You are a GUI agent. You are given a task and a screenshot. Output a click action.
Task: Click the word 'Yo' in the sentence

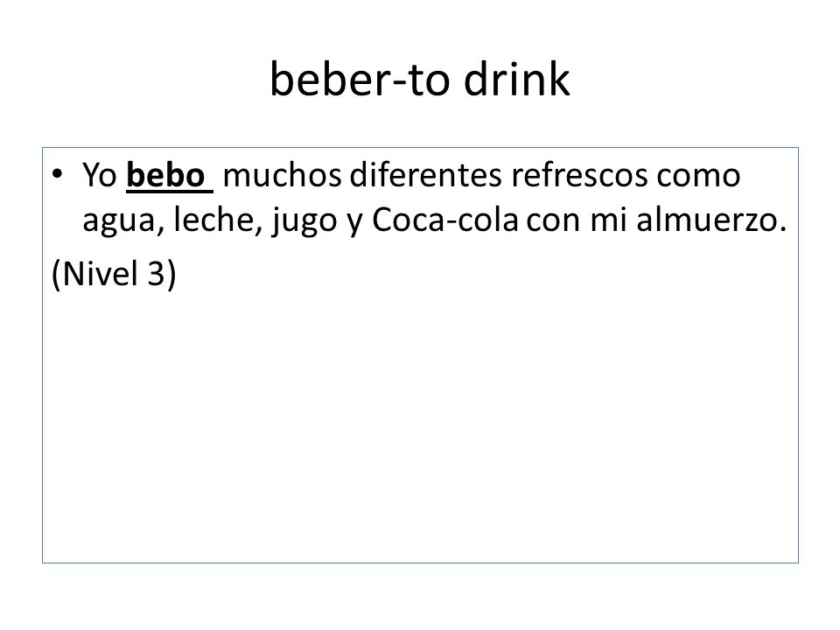[100, 175]
